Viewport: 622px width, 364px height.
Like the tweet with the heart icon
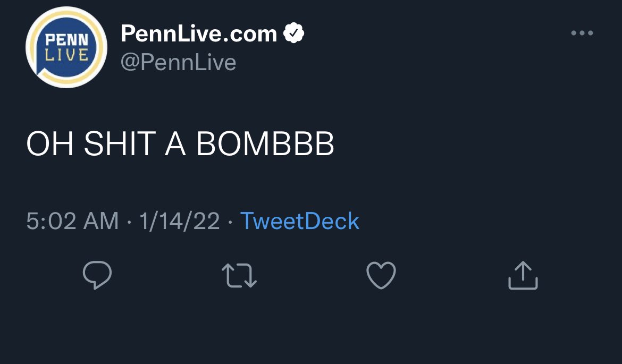(x=381, y=275)
